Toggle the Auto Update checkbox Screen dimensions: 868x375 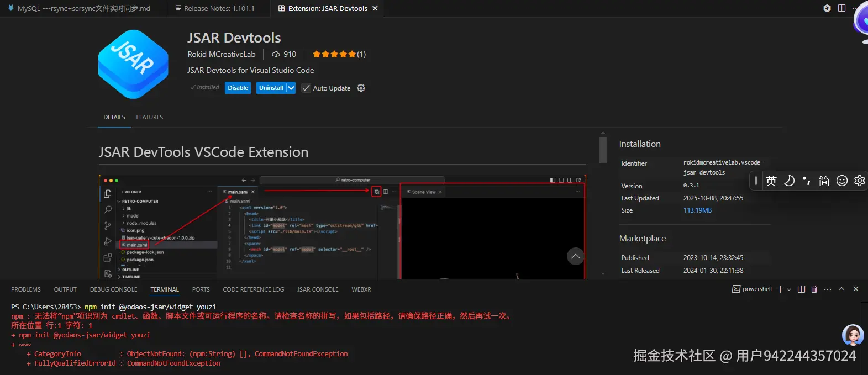[x=306, y=88]
